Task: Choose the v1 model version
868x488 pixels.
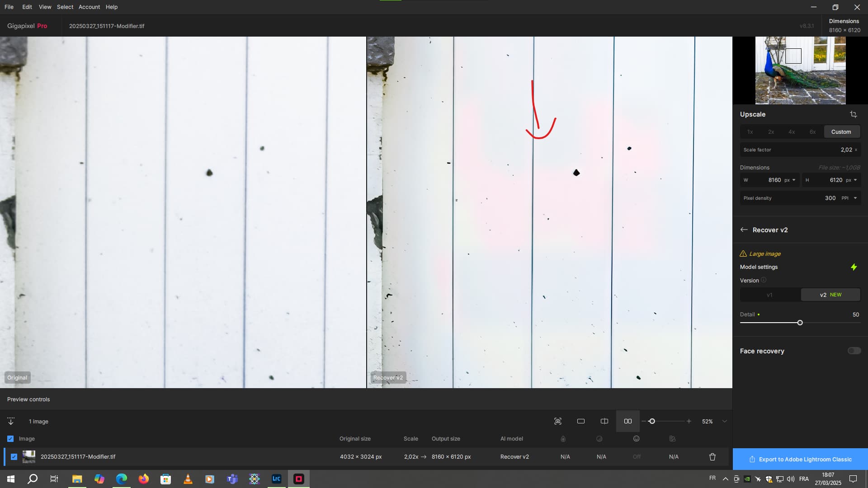Action: coord(769,295)
